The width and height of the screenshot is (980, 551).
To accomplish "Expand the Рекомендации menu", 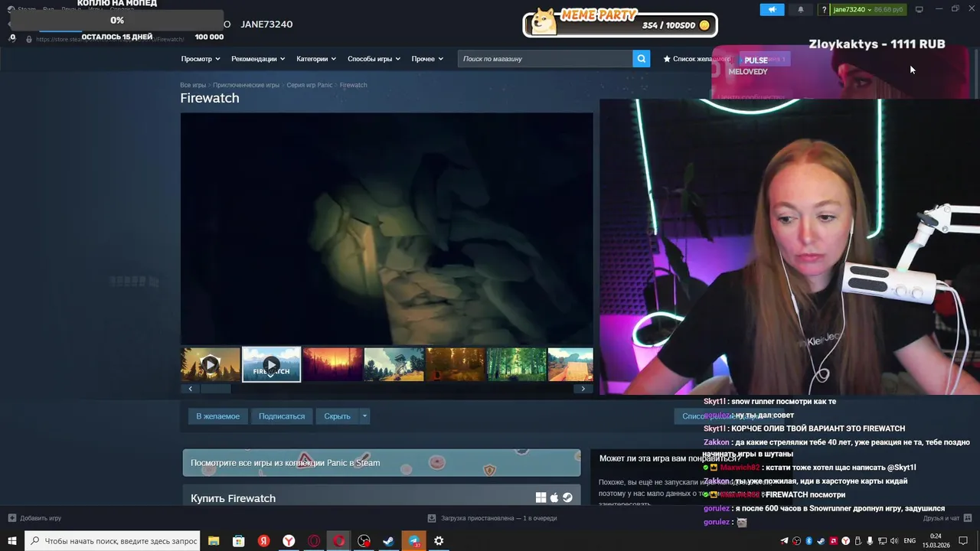I will pyautogui.click(x=258, y=59).
